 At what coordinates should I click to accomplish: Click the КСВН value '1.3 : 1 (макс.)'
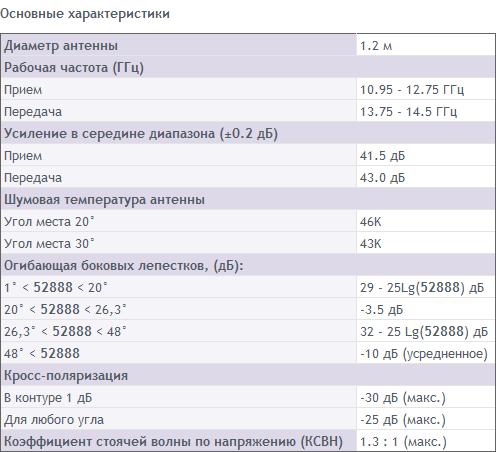click(x=403, y=442)
